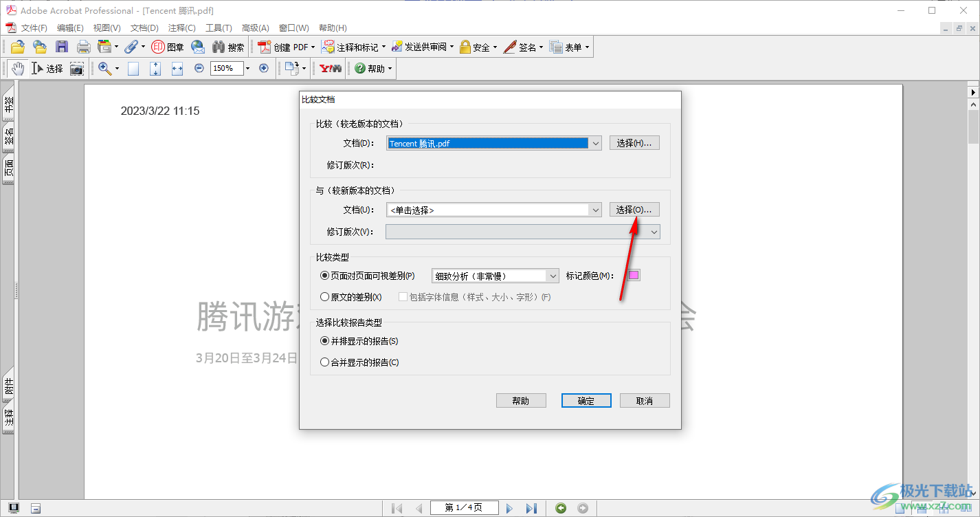
Task: Open newer document 文档(U) dropdown
Action: click(595, 210)
